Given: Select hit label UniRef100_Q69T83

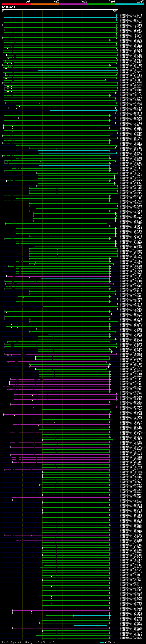Looking at the screenshot, I should [131, 304].
